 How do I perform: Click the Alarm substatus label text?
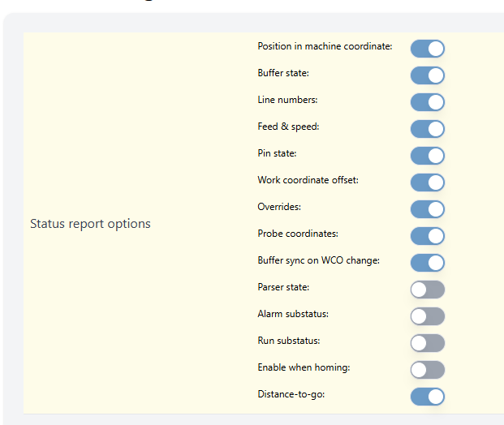[293, 314]
